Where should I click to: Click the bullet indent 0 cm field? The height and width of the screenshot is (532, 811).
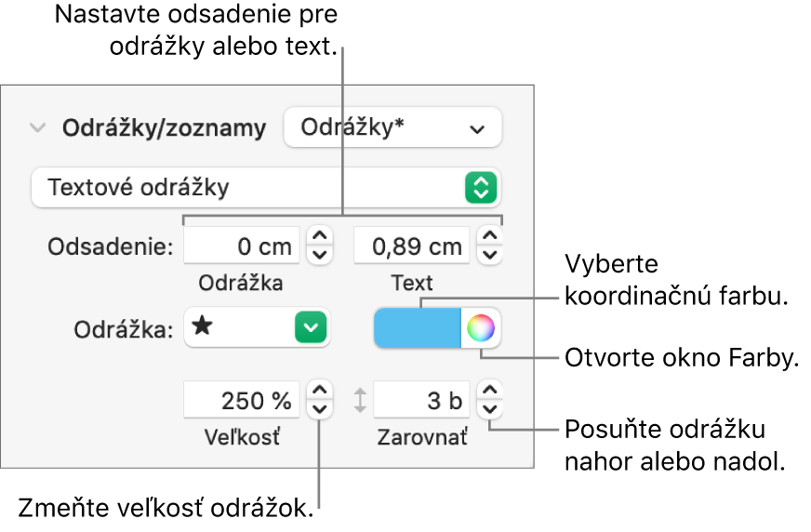[x=243, y=246]
